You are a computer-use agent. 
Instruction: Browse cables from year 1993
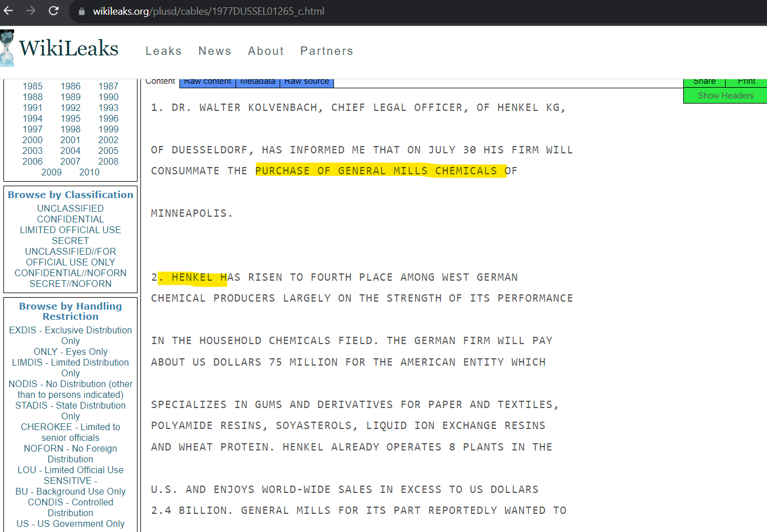pyautogui.click(x=109, y=108)
